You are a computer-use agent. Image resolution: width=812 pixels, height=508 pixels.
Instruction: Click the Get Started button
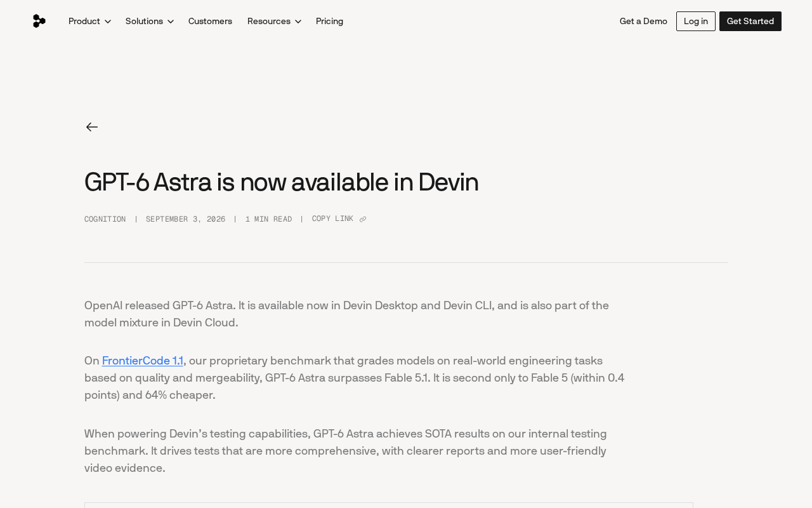click(x=750, y=21)
